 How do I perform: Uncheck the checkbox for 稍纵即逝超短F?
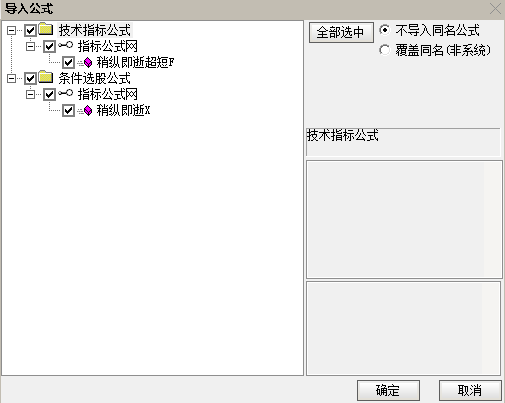(x=68, y=63)
